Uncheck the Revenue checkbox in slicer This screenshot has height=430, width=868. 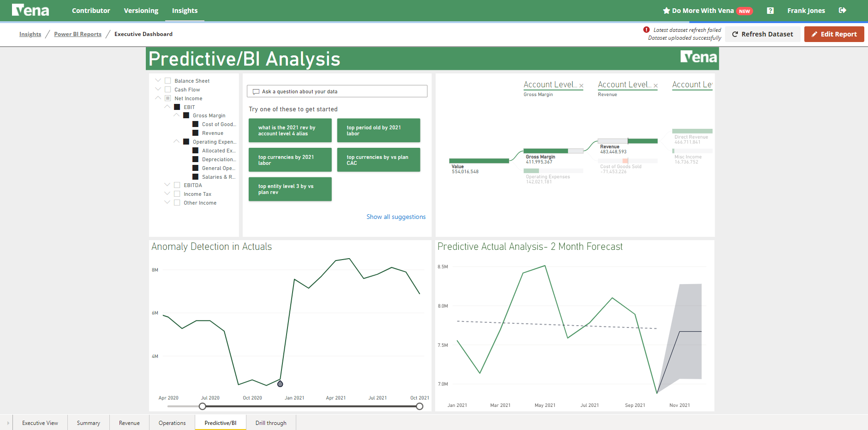(x=195, y=133)
